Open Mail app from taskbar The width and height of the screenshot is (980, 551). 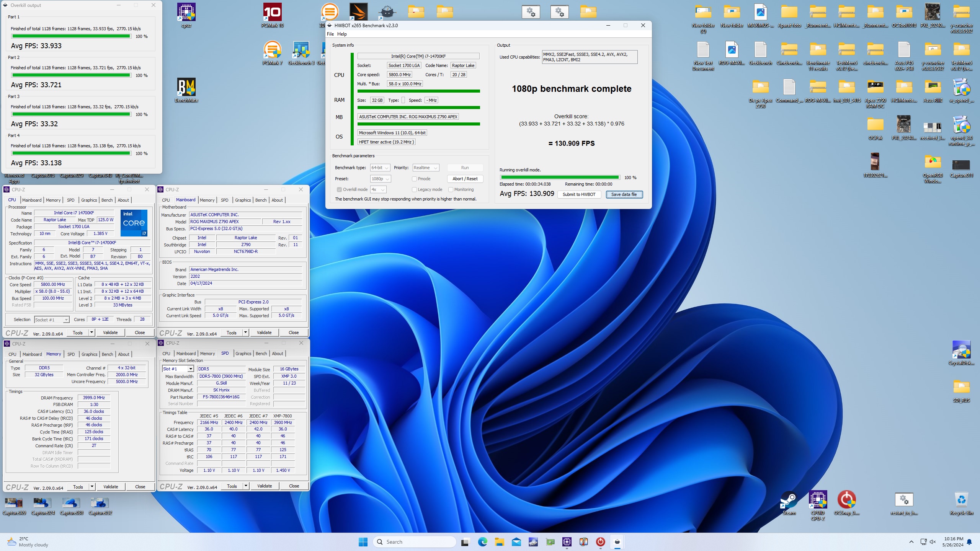(516, 542)
